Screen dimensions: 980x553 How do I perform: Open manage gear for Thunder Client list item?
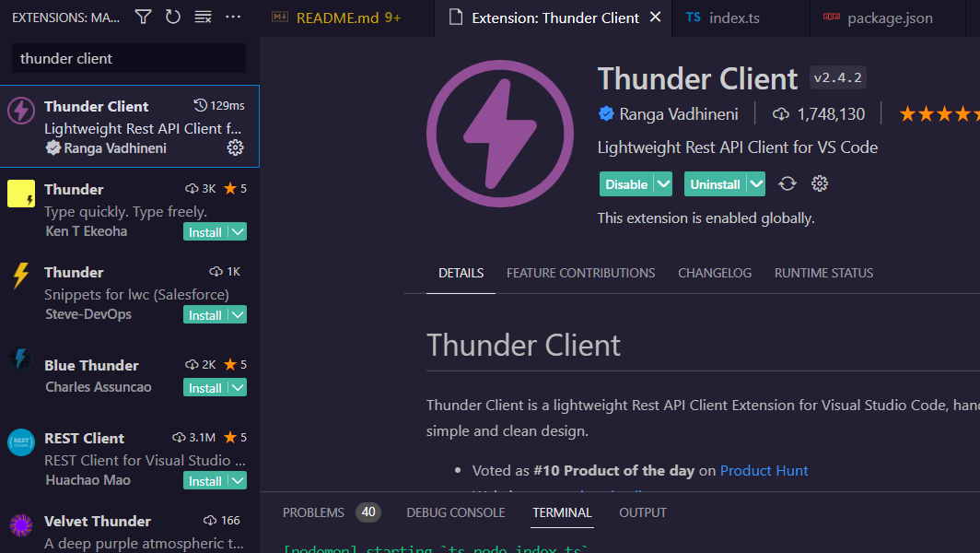pyautogui.click(x=235, y=147)
